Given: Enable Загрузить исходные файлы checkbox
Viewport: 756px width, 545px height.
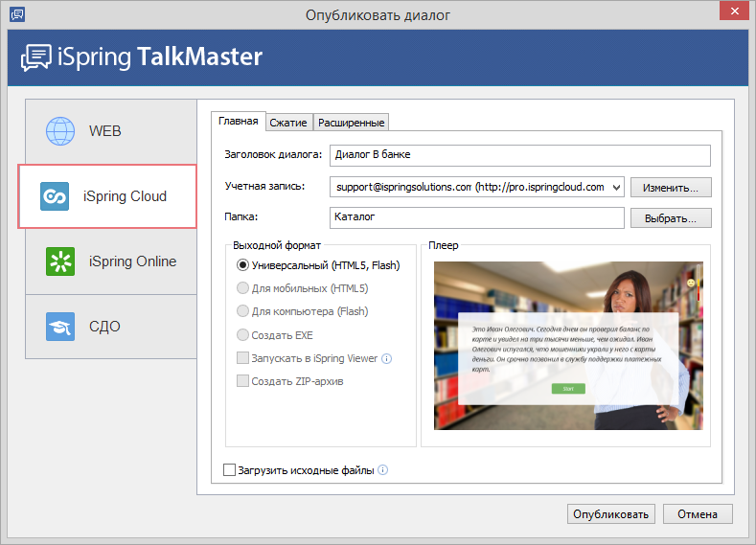Looking at the screenshot, I should click(x=230, y=470).
